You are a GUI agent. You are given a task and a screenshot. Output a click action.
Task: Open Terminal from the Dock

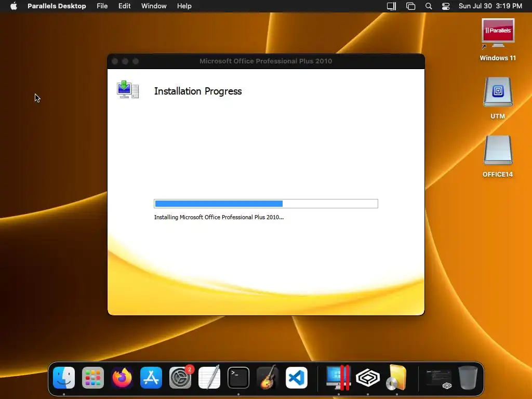[238, 378]
